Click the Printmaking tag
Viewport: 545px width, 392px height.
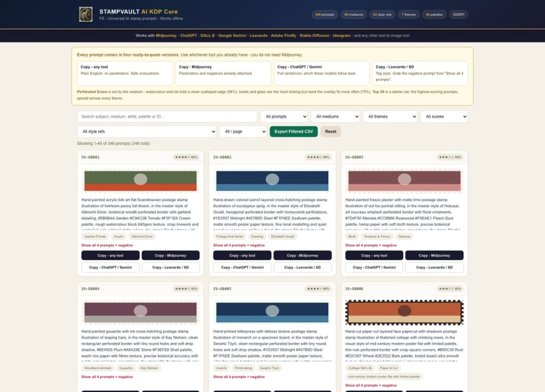pyautogui.click(x=243, y=368)
